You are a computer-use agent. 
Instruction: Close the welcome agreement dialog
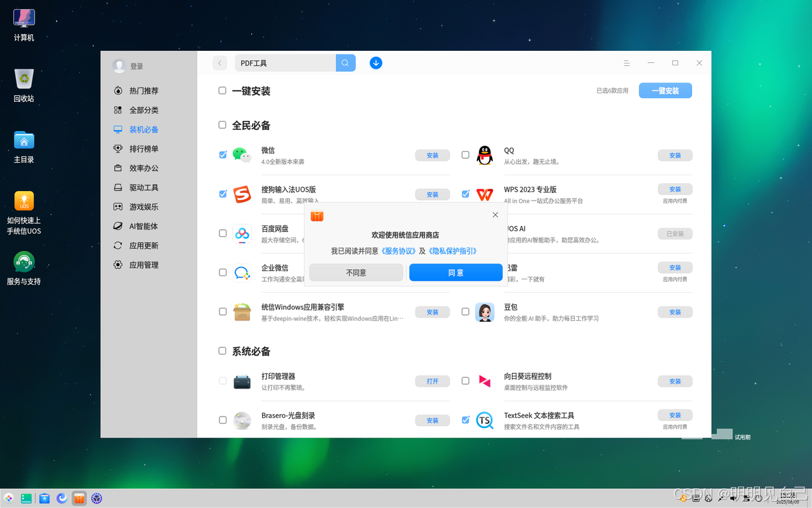point(495,215)
